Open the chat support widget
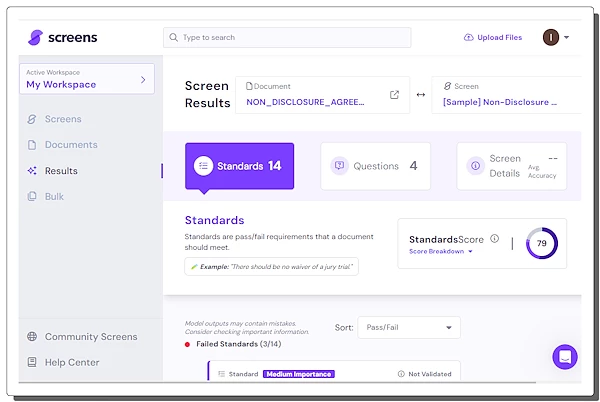This screenshot has width=600, height=402. click(565, 357)
